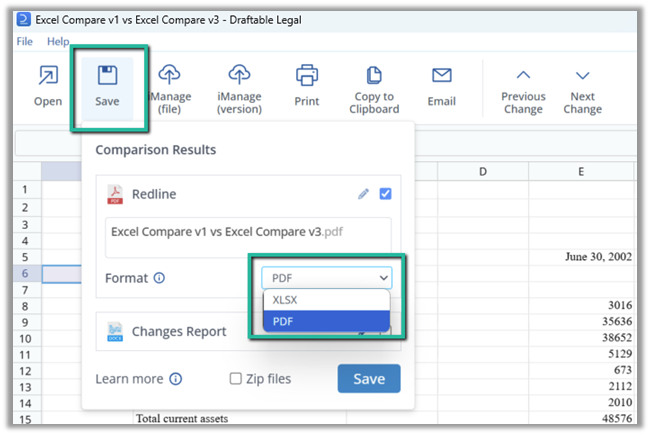This screenshot has height=435, width=650.
Task: Open the Help menu
Action: click(58, 41)
